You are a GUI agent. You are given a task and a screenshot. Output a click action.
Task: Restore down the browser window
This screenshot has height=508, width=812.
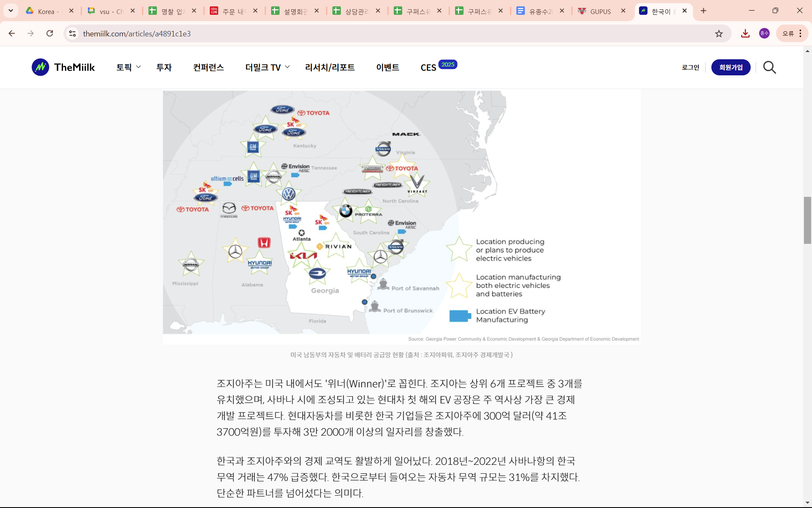point(775,11)
